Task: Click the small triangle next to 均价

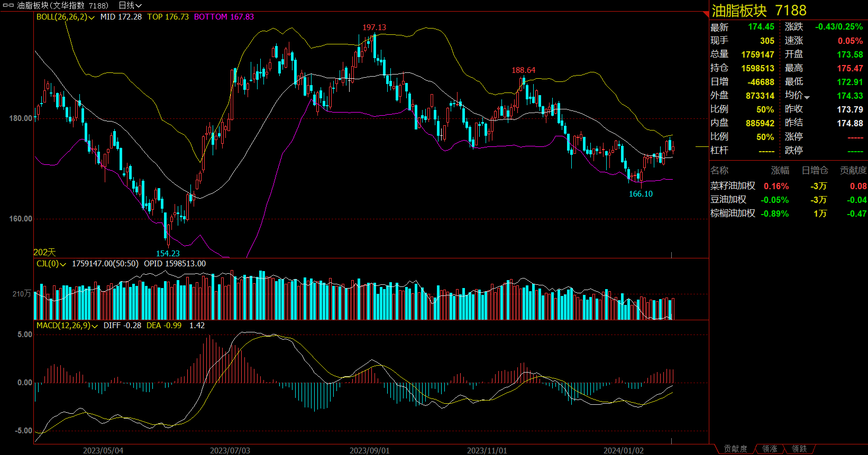Action: [x=807, y=97]
